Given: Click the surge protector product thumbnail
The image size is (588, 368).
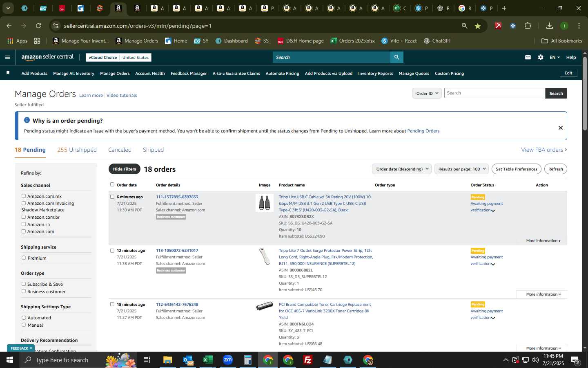Looking at the screenshot, I should click(x=265, y=256).
